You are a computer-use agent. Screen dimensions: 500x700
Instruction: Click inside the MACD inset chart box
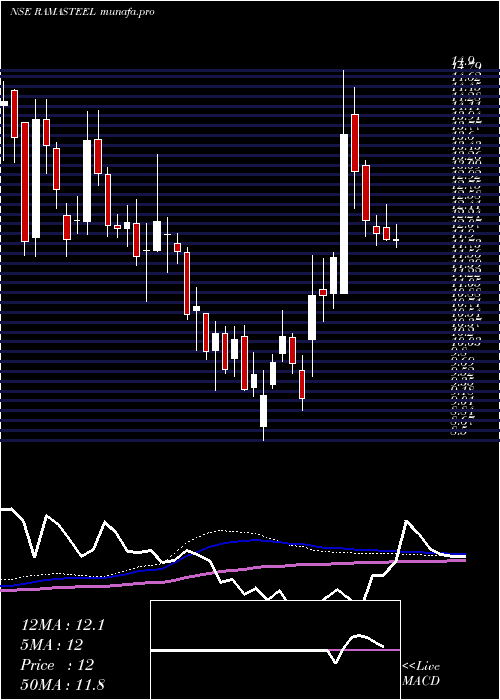[275, 650]
